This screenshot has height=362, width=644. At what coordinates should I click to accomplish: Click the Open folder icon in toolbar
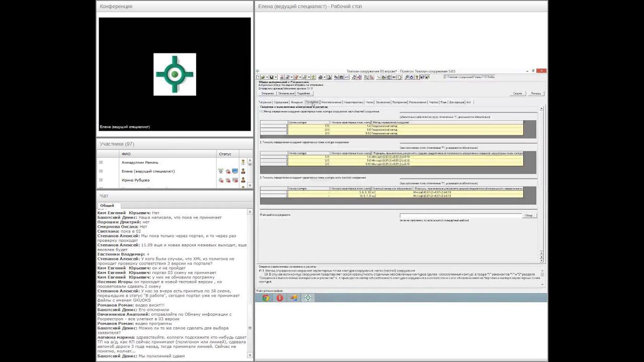tap(264, 77)
